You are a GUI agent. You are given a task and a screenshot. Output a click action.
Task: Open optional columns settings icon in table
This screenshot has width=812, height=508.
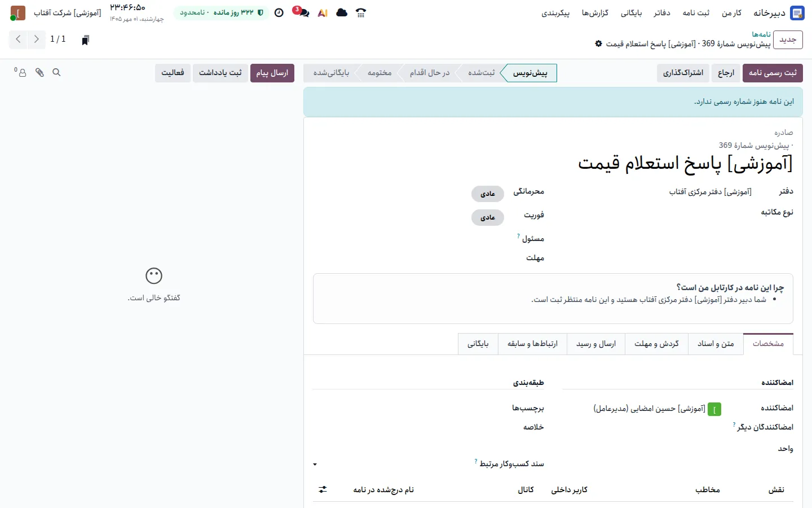[323, 489]
